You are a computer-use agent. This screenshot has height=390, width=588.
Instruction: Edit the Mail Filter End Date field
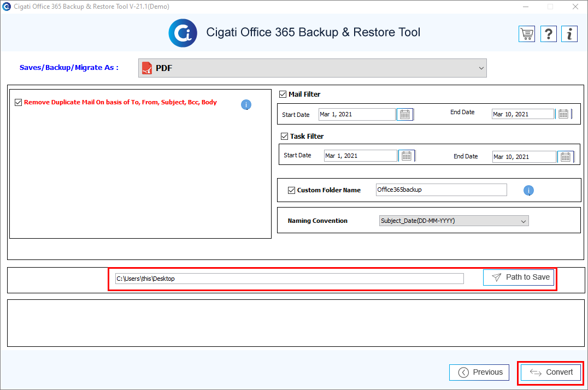coord(523,114)
